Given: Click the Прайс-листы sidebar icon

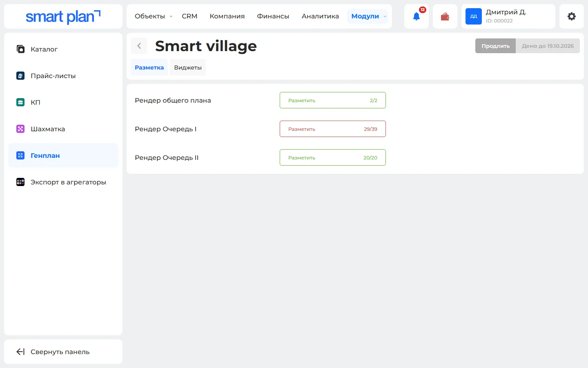Looking at the screenshot, I should click(x=20, y=76).
